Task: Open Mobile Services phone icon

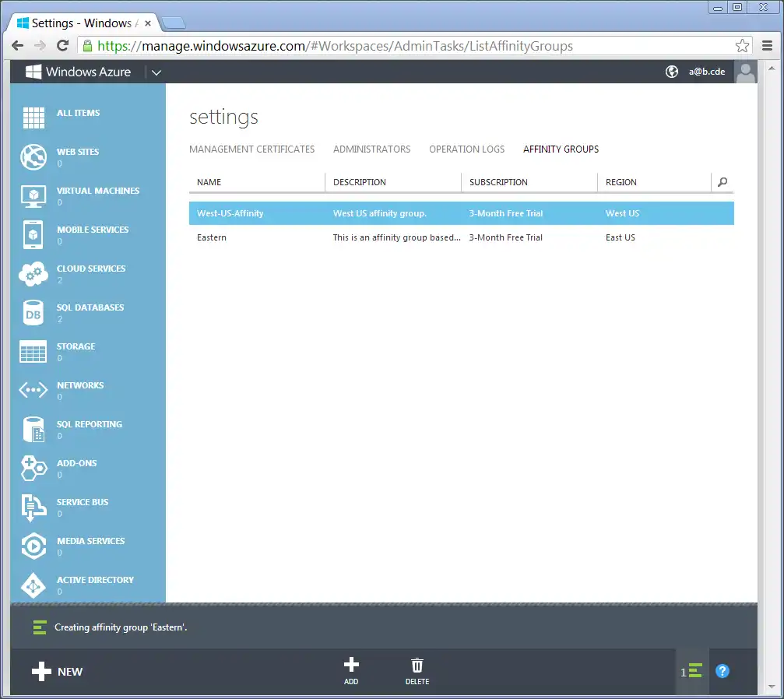Action: pos(33,234)
